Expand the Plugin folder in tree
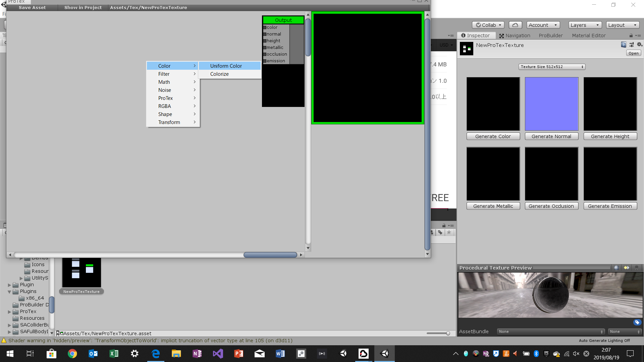The width and height of the screenshot is (644, 362). 9,285
